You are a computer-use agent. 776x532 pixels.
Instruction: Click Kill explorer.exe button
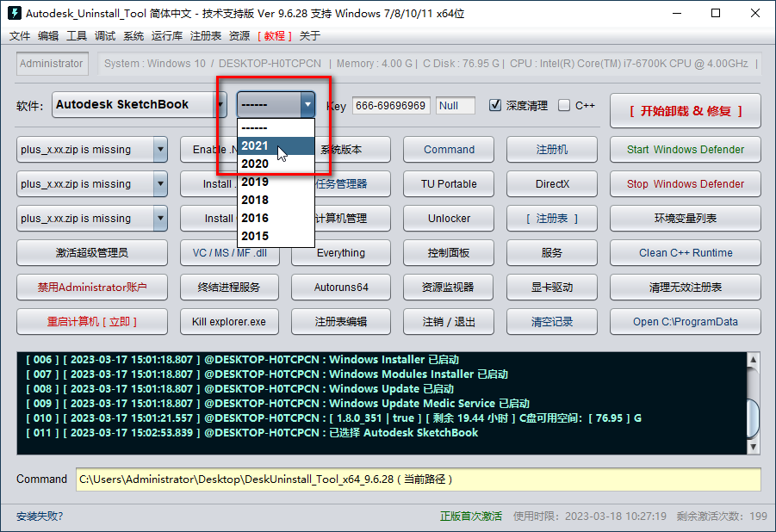click(x=229, y=322)
